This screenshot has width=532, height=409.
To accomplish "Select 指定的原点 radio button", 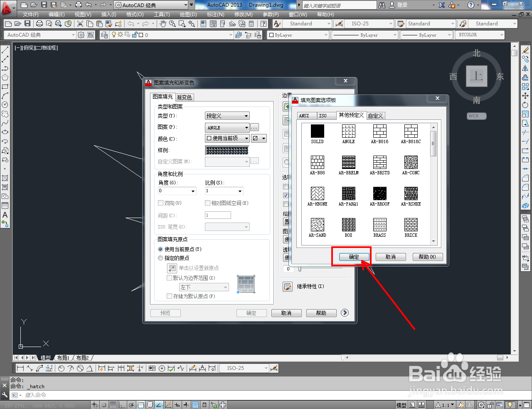I will [x=160, y=258].
